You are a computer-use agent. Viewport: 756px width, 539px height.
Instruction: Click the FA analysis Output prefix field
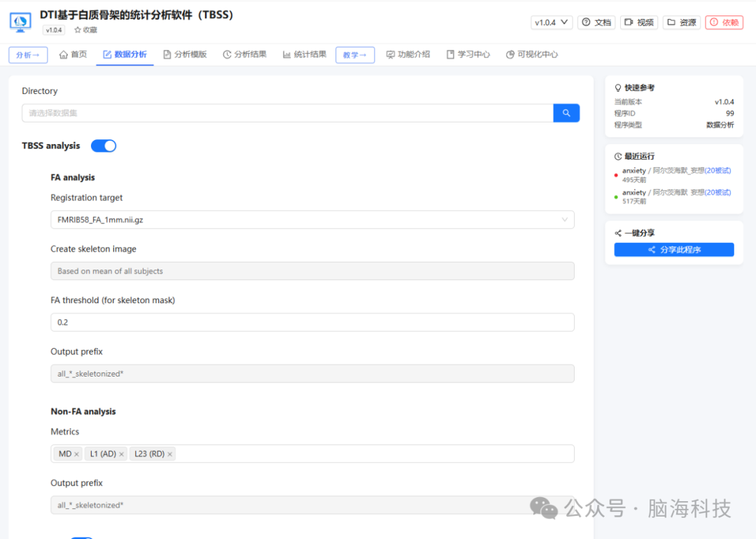click(x=312, y=374)
